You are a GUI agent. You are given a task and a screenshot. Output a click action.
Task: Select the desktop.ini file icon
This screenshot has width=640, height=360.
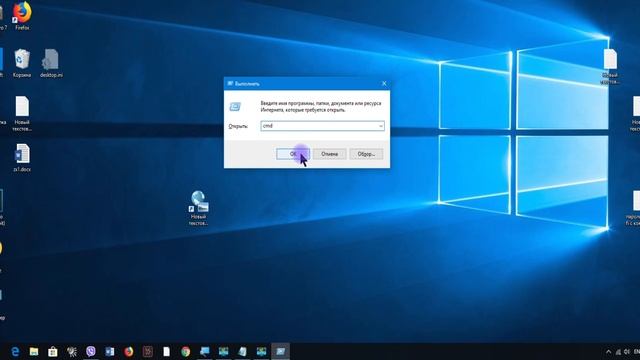[51, 63]
